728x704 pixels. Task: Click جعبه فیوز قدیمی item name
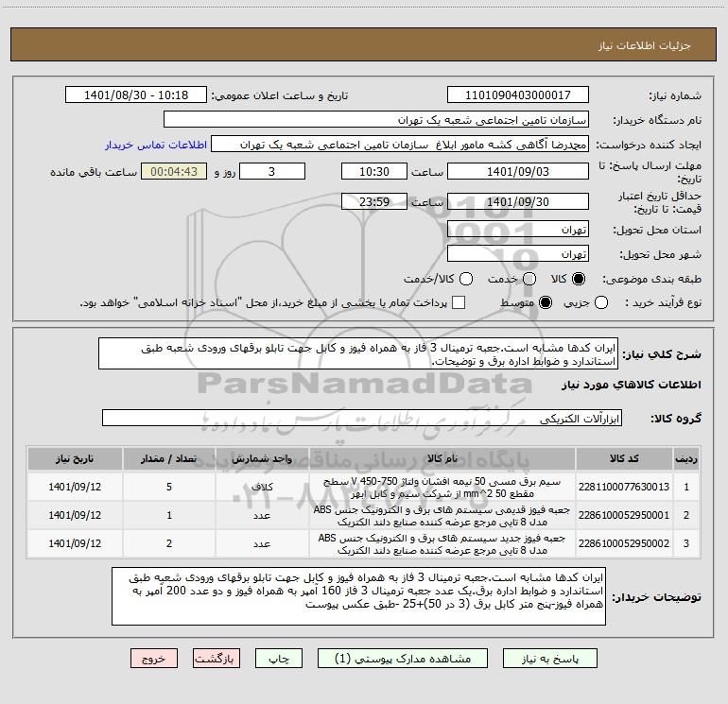pyautogui.click(x=442, y=516)
